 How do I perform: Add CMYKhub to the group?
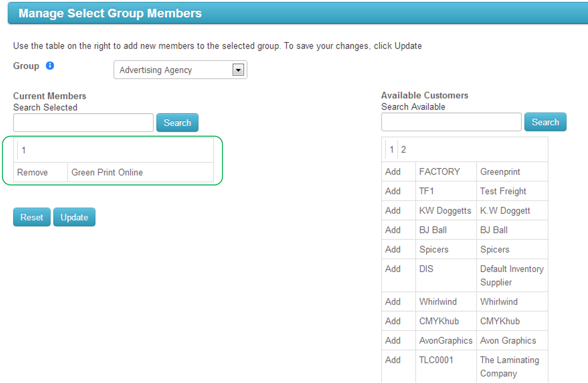393,321
